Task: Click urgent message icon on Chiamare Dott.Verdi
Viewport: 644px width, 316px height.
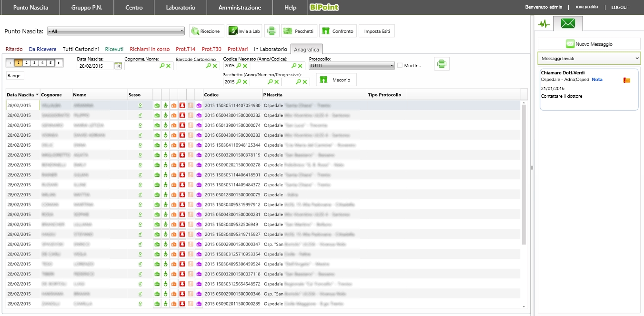Action: click(626, 80)
